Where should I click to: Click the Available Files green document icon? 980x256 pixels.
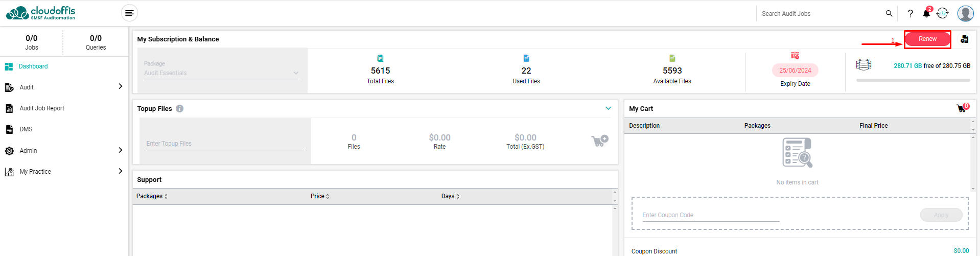click(672, 58)
